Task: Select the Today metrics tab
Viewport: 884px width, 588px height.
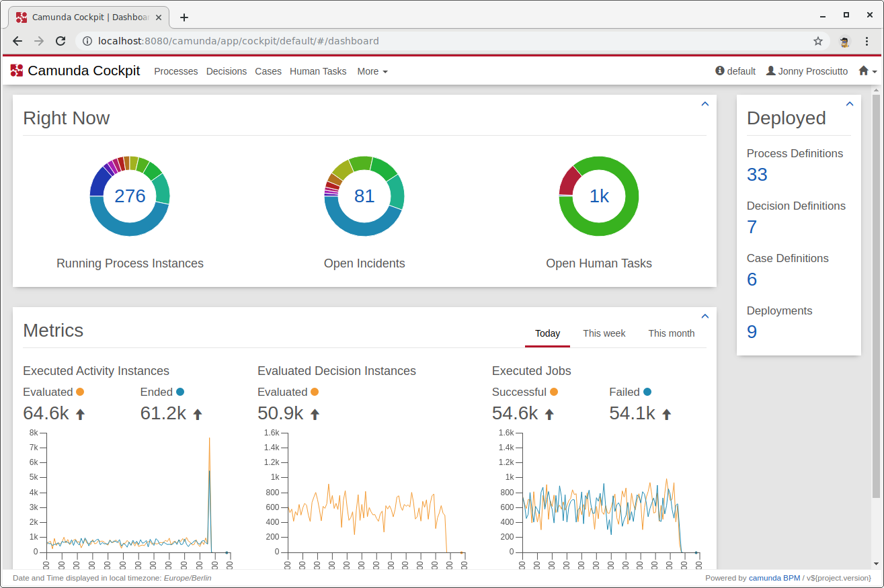Action: point(547,333)
